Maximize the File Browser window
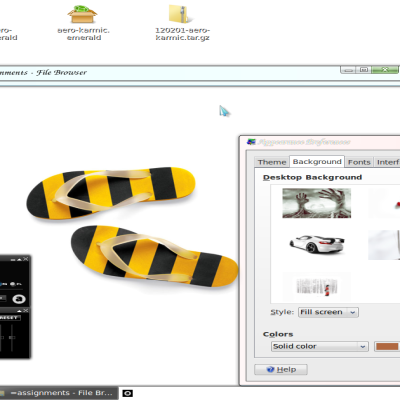 [x=364, y=70]
